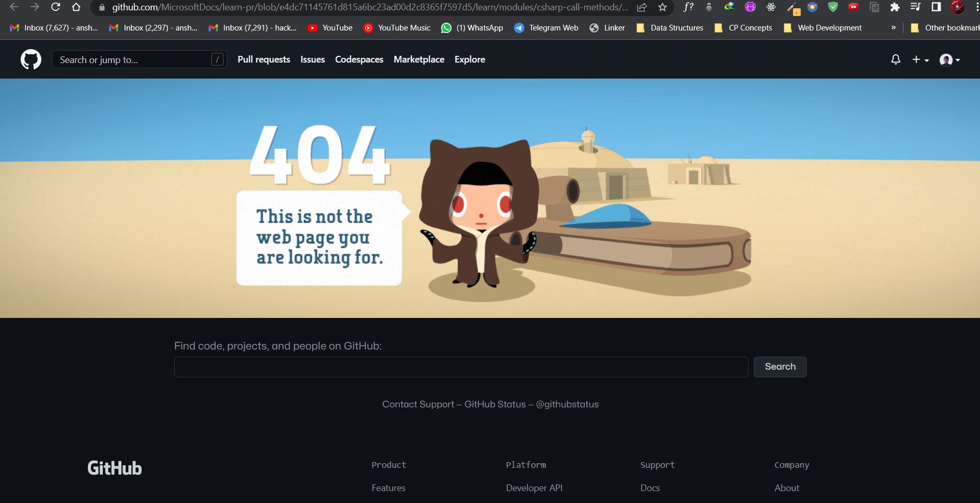The image size is (980, 503).
Task: Reload the page with the refresh icon
Action: click(x=56, y=7)
